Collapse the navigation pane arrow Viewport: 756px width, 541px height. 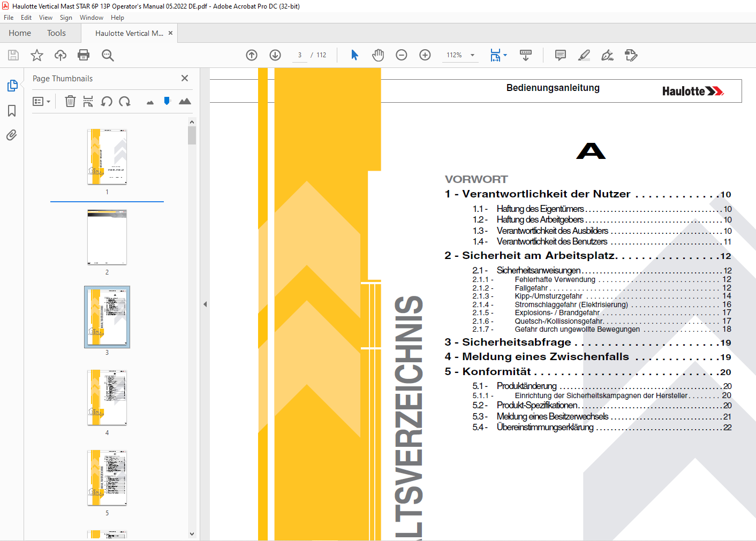[x=205, y=304]
